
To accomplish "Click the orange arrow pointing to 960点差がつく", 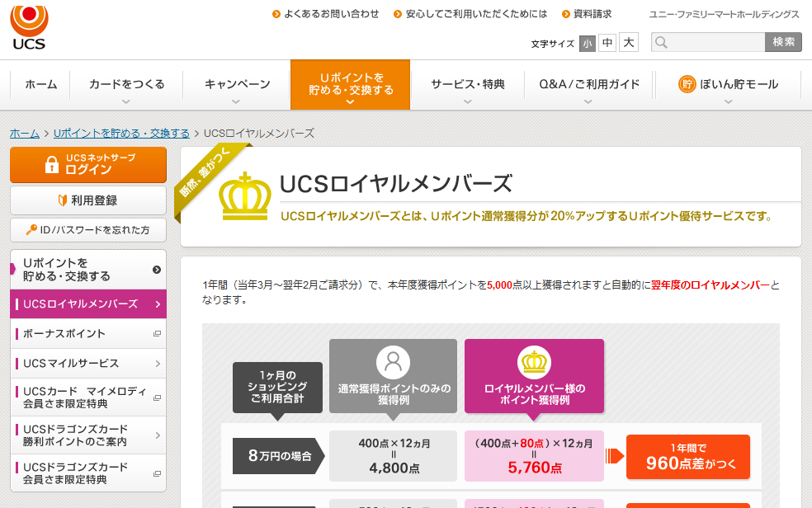I will pyautogui.click(x=614, y=456).
